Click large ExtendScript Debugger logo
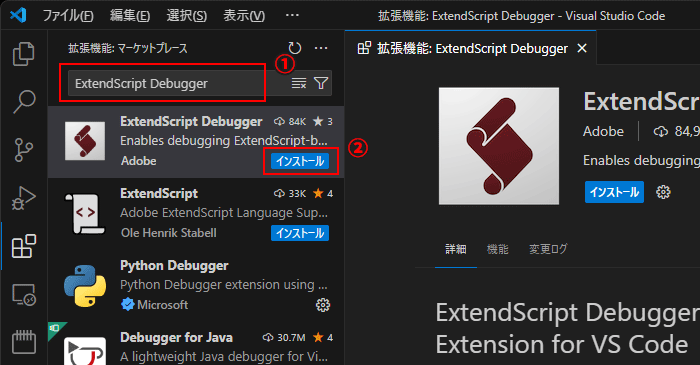Screen dimensions: 700x365 (499, 146)
